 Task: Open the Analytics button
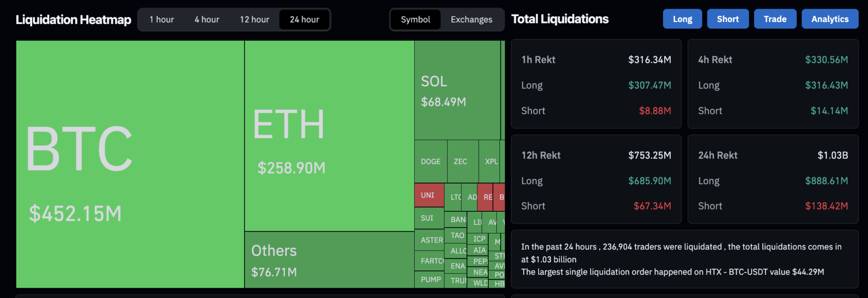pyautogui.click(x=830, y=19)
